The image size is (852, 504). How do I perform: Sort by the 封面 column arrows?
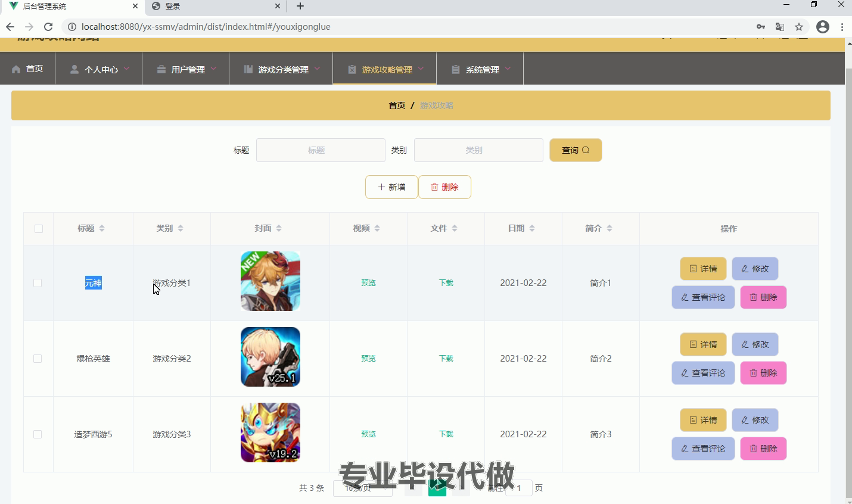pyautogui.click(x=279, y=229)
